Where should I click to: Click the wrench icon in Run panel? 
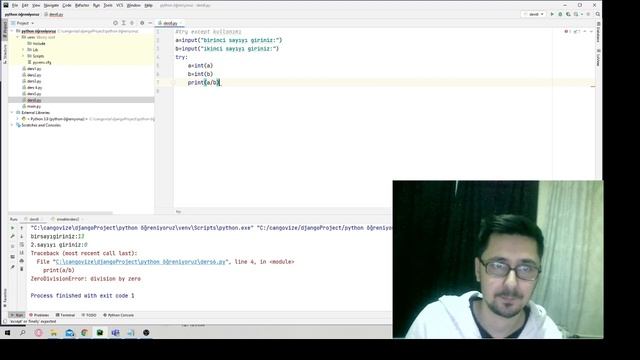12,236
